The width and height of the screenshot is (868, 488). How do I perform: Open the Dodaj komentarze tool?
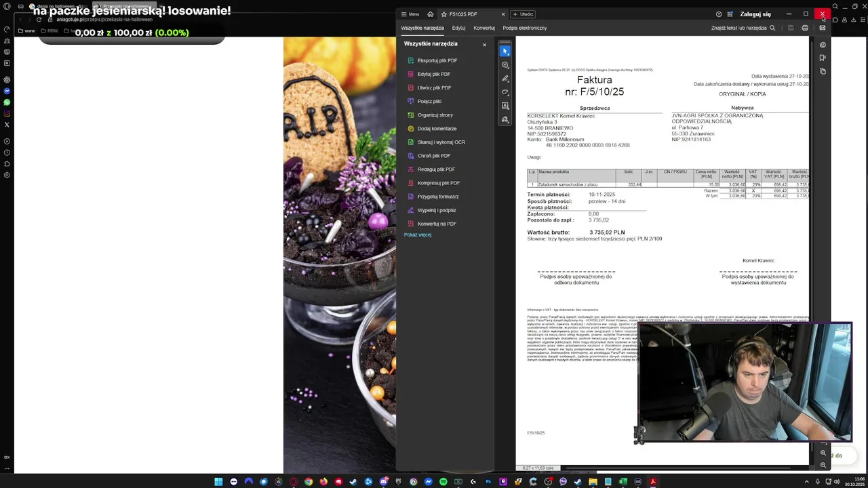(432, 128)
